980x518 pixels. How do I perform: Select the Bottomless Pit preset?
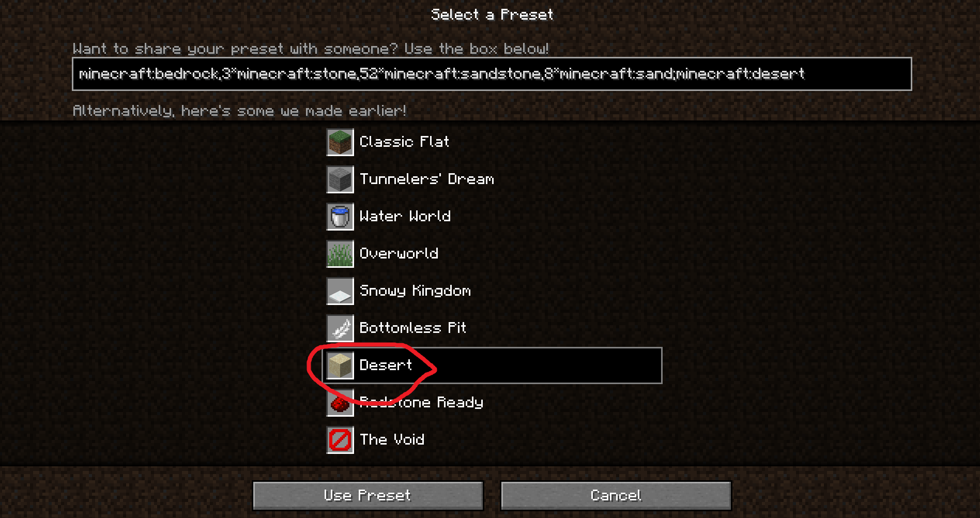(x=493, y=328)
